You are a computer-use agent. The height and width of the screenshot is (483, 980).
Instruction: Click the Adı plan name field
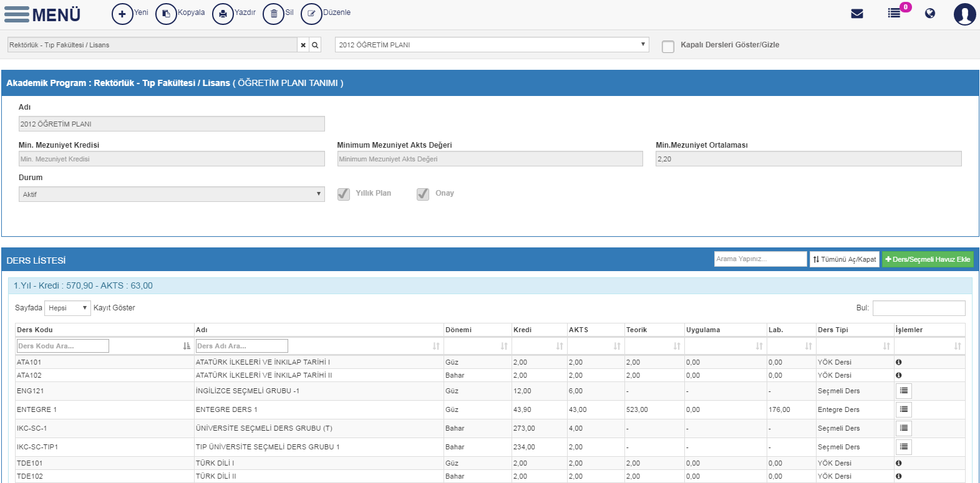(172, 124)
